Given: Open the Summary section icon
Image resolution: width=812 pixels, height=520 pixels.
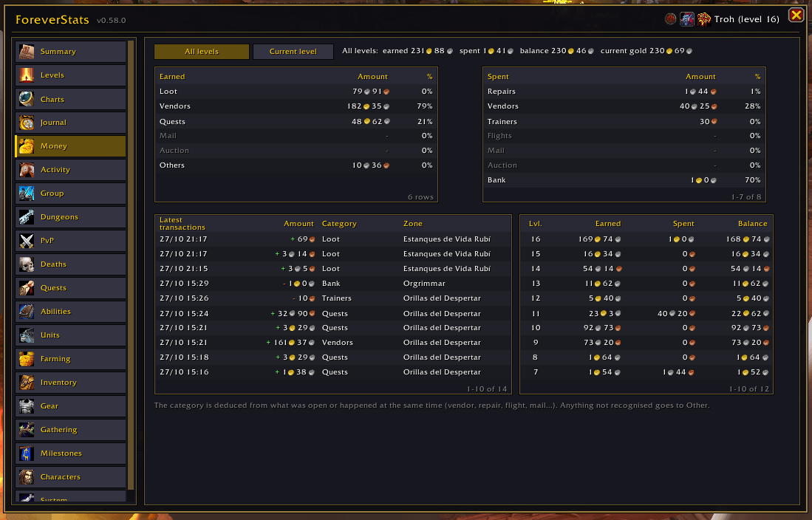Looking at the screenshot, I should (27, 51).
